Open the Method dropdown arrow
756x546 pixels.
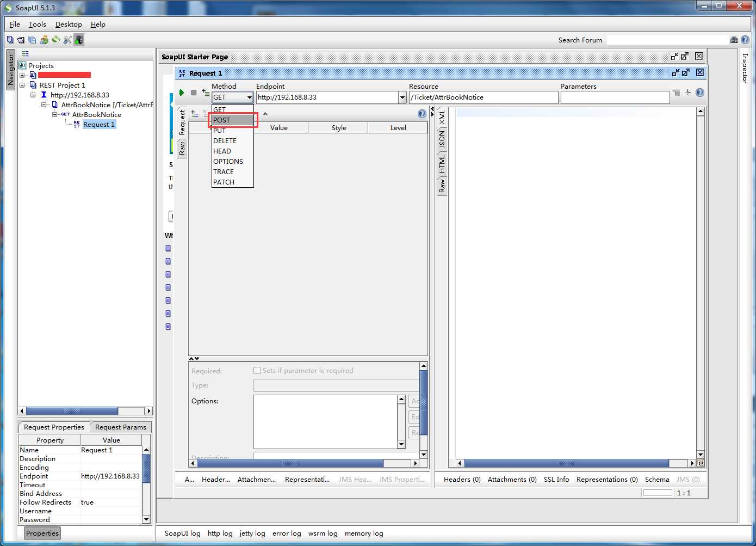(249, 97)
